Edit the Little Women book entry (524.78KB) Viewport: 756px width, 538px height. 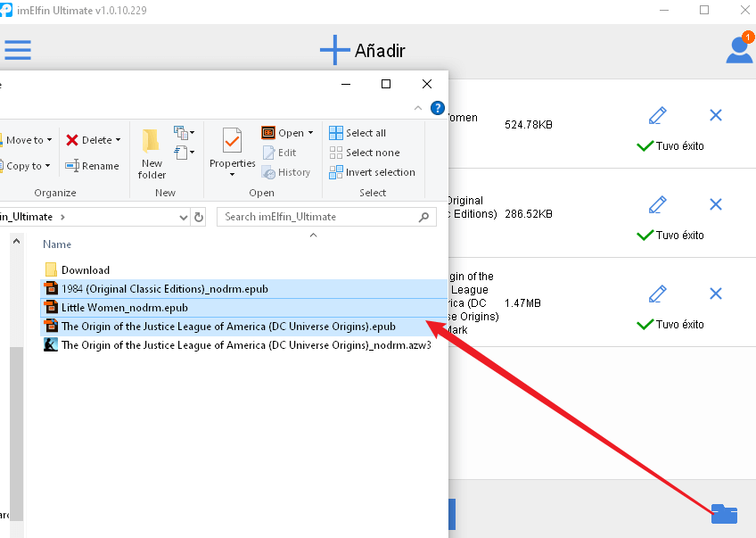[658, 115]
